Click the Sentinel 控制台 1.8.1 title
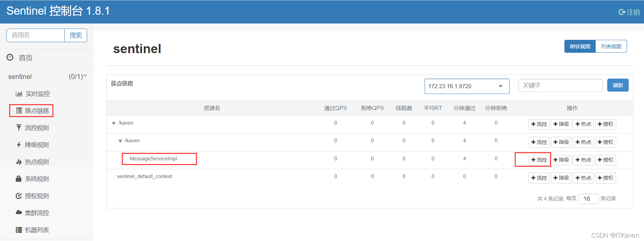Viewport: 644px width, 241px height. tap(58, 11)
